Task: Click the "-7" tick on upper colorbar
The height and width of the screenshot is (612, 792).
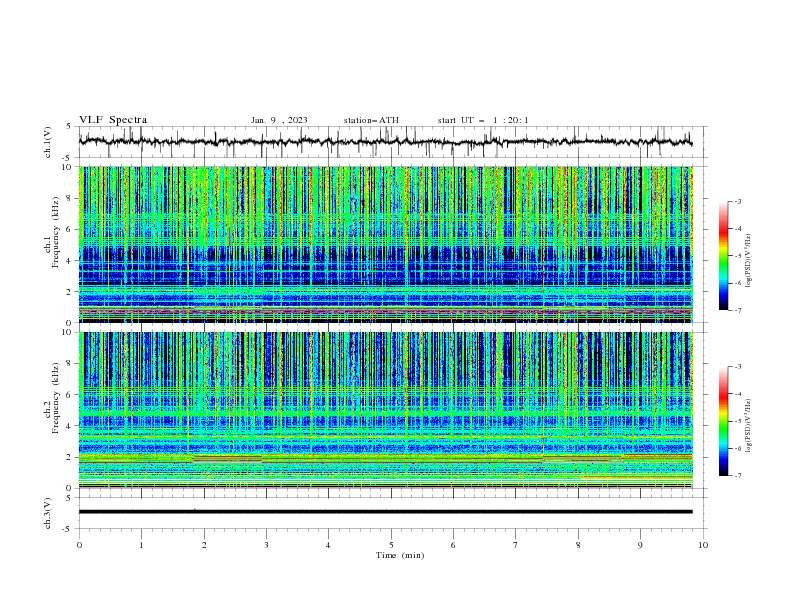Action: point(738,310)
